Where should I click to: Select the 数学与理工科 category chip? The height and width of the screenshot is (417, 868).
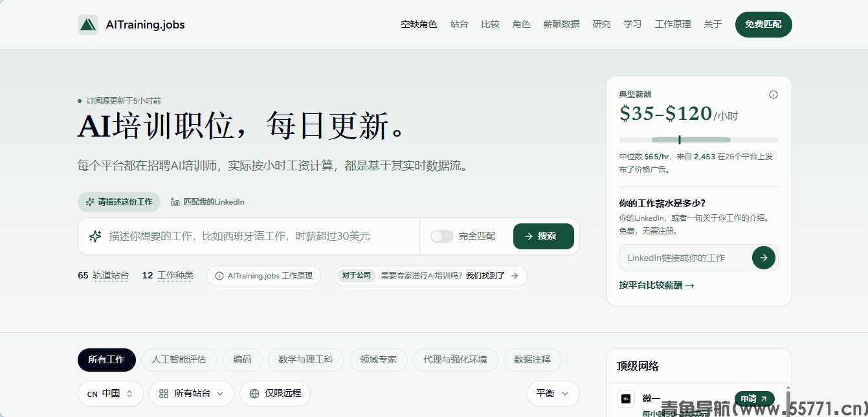[x=306, y=359]
